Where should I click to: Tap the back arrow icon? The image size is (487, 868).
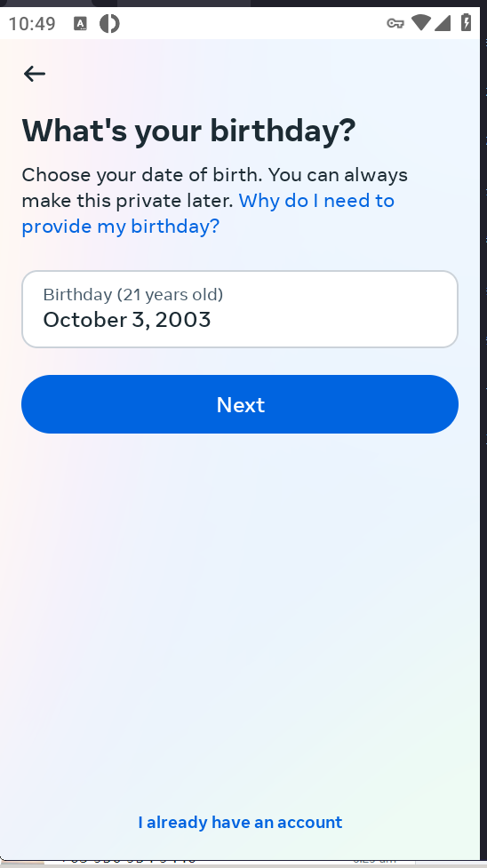35,74
